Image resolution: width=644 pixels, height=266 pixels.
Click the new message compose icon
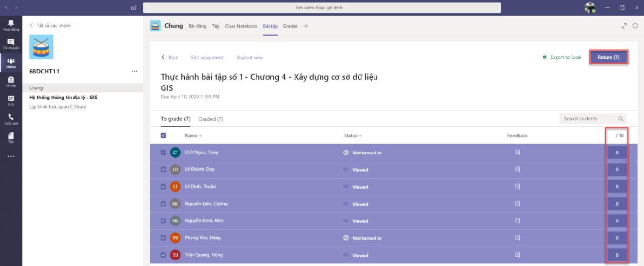133,8
